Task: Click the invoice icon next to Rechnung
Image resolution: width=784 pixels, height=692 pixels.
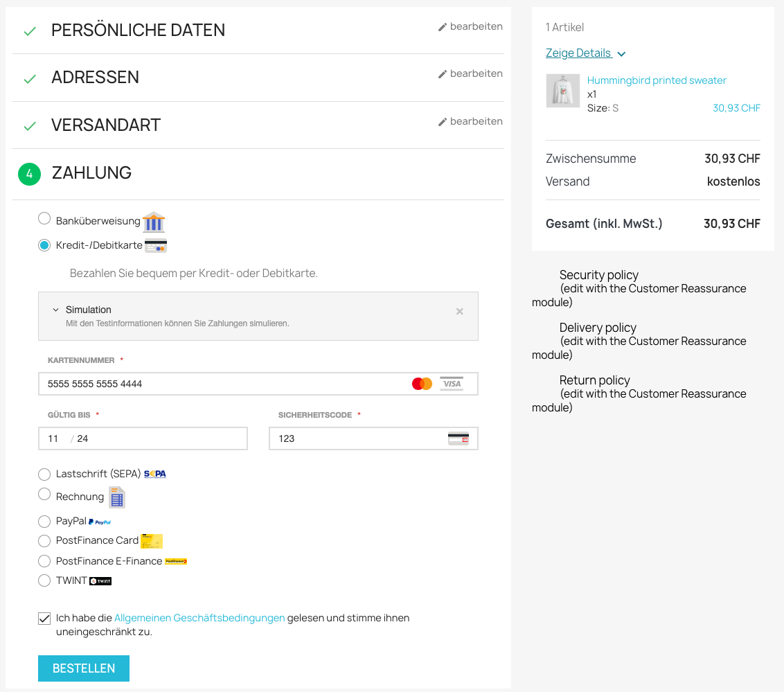Action: [x=116, y=497]
